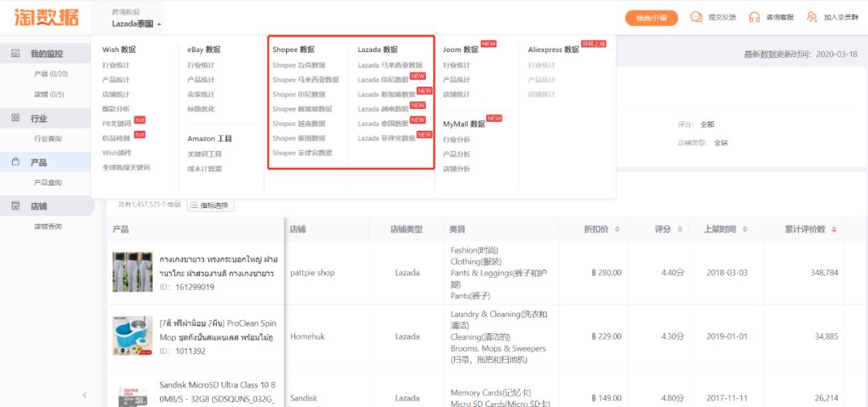Select 爆款分析 under Wish 数据
Viewport: 868px width, 407px height.
coord(116,109)
